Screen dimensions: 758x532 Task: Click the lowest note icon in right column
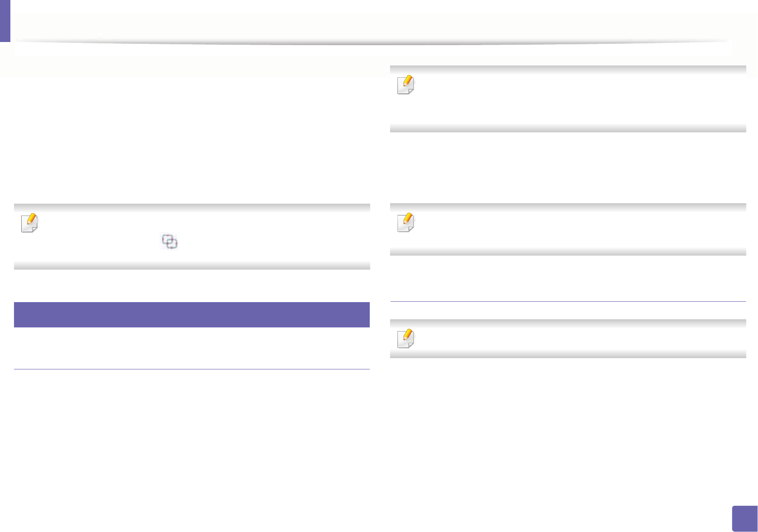(405, 338)
